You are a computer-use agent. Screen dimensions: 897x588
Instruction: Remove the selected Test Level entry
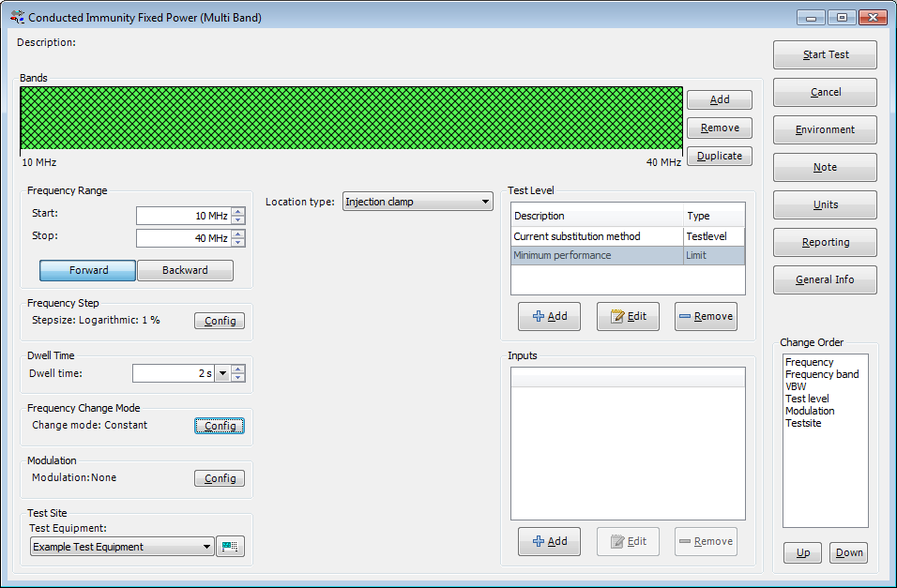click(706, 316)
